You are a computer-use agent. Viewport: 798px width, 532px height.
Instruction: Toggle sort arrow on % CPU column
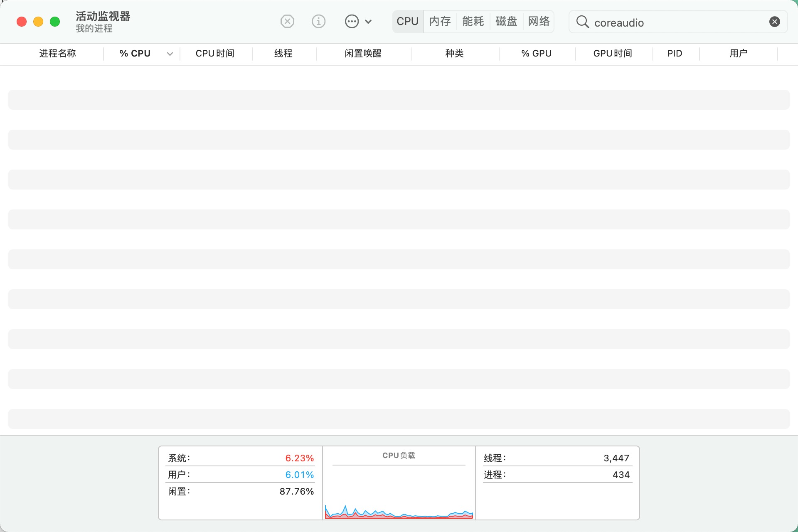(x=170, y=54)
